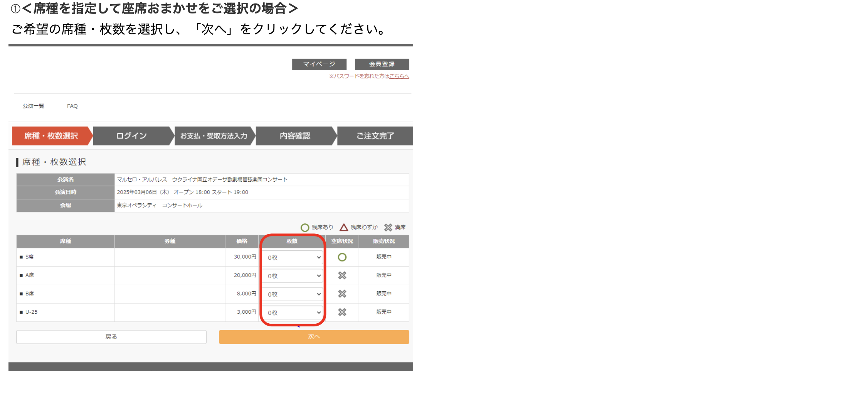Click the 残席わずか legend triangle icon
The height and width of the screenshot is (402, 868).
point(344,227)
